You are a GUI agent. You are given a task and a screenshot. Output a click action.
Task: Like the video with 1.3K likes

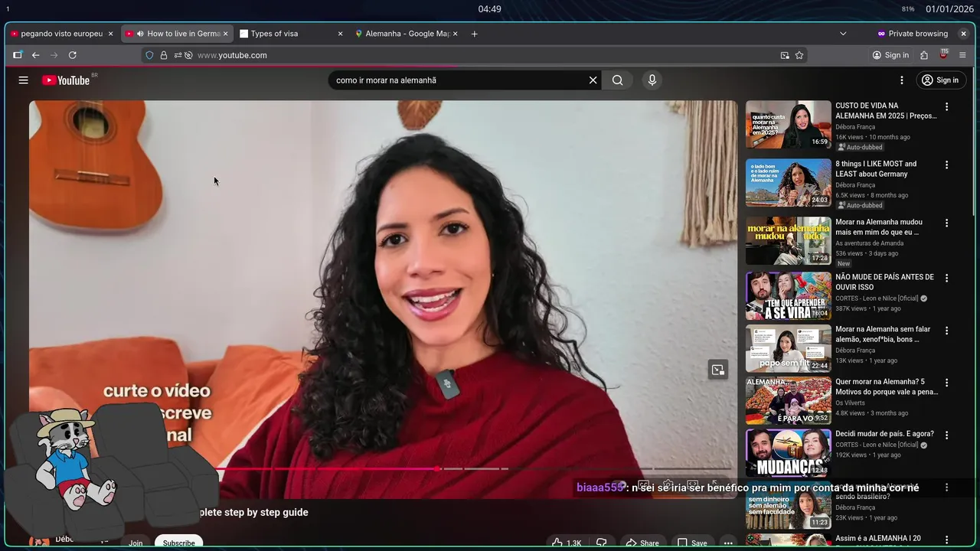click(x=567, y=543)
